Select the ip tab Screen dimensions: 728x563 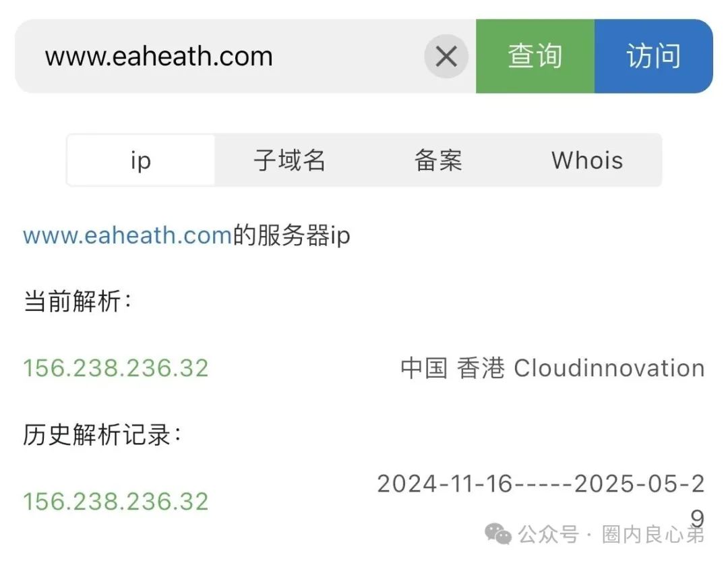pyautogui.click(x=141, y=160)
